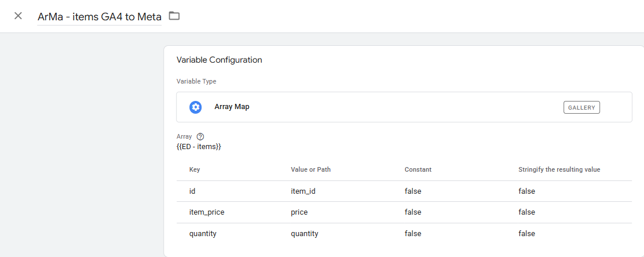Click the GALLERY badge
This screenshot has width=644, height=257.
(581, 107)
